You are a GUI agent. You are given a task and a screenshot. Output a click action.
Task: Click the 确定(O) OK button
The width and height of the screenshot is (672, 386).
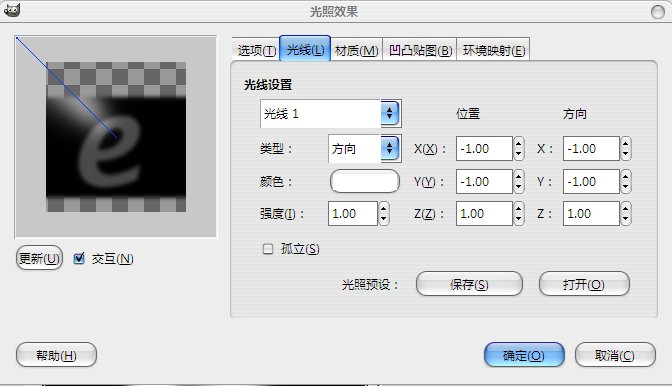pyautogui.click(x=524, y=355)
